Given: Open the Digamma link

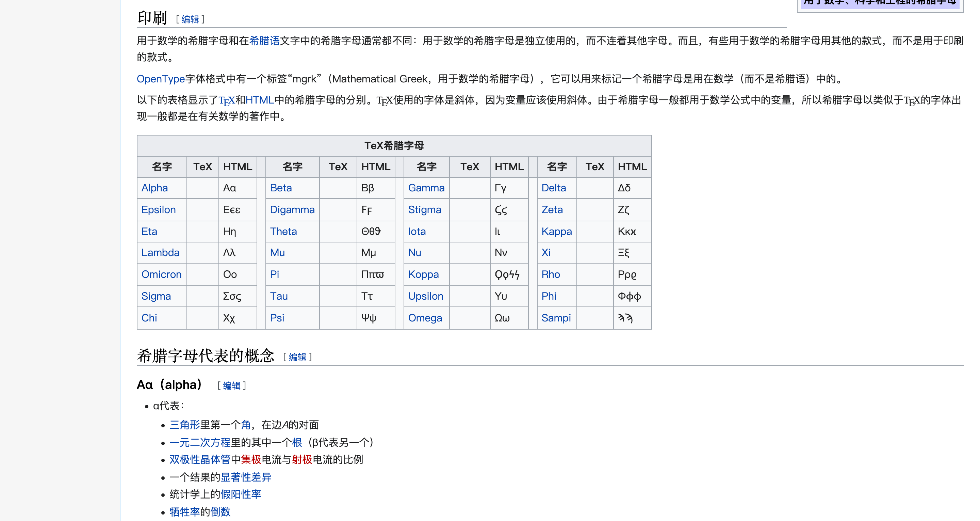Looking at the screenshot, I should [292, 210].
